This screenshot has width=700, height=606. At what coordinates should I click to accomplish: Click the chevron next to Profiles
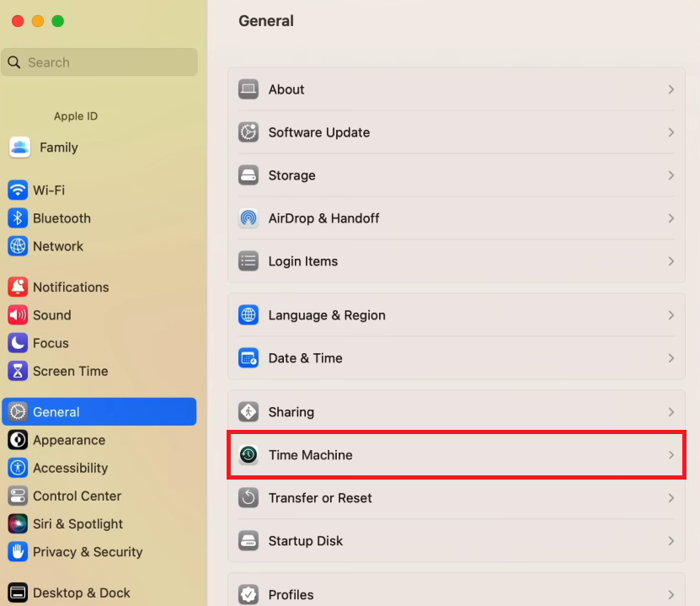671,594
